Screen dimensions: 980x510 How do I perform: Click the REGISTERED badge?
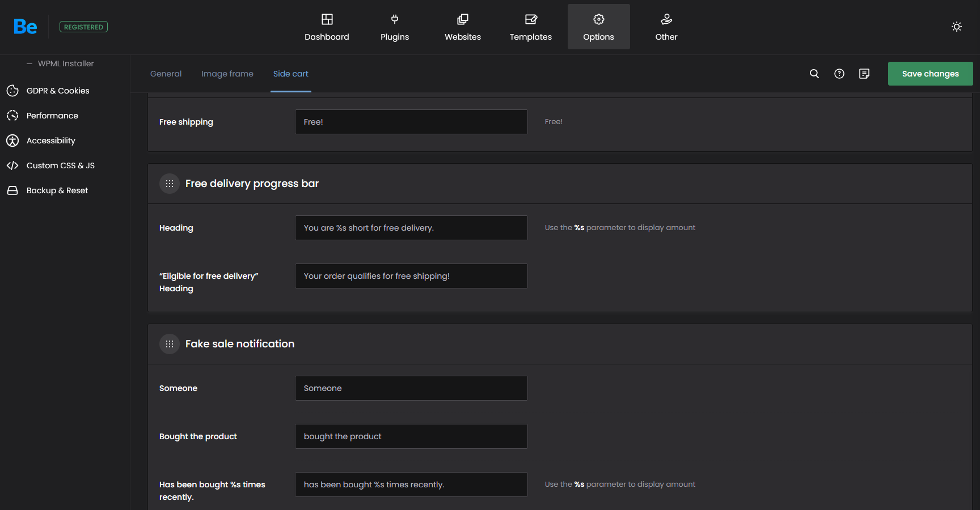pos(83,27)
